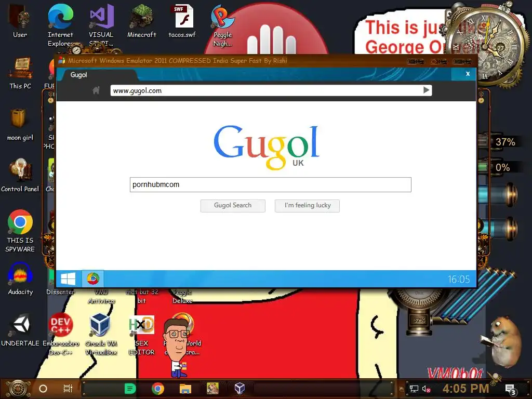Open the HxD hex editor desktop icon
This screenshot has height=399, width=532.
click(x=141, y=334)
